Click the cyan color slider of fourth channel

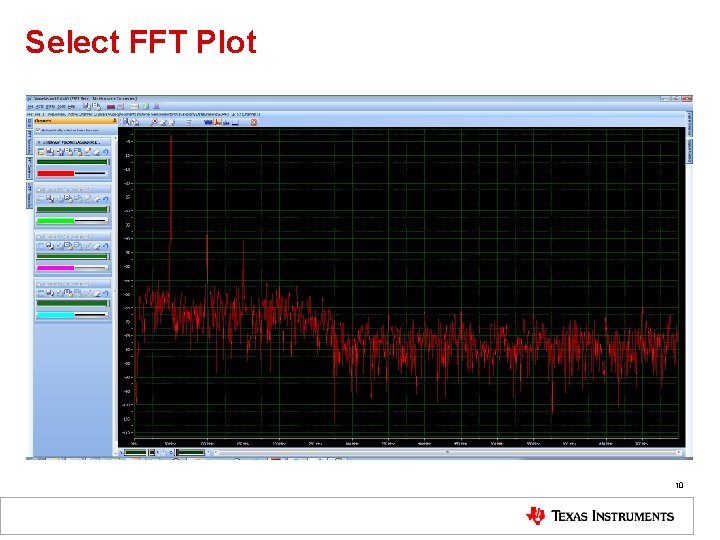click(73, 315)
